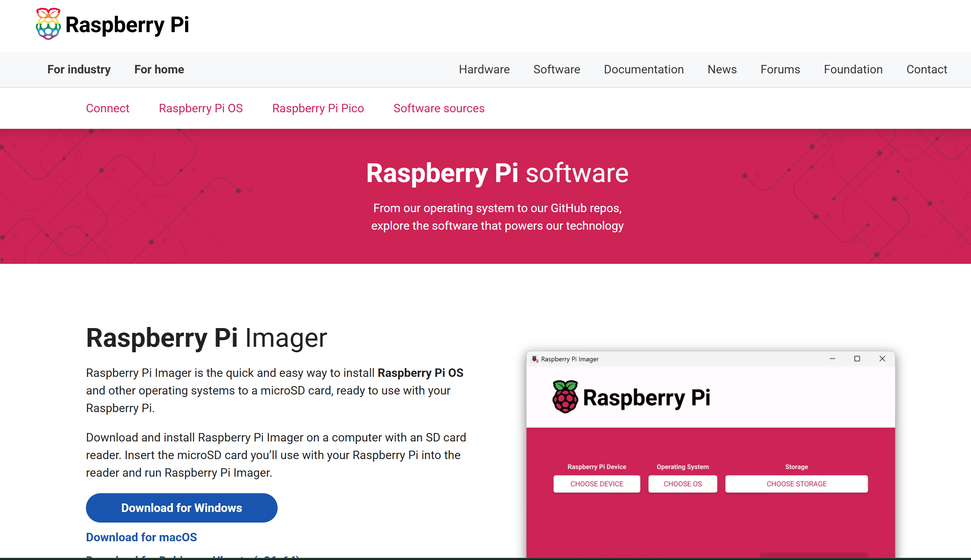
Task: Click the raspberry logo inside Imager screenshot
Action: [x=565, y=397]
